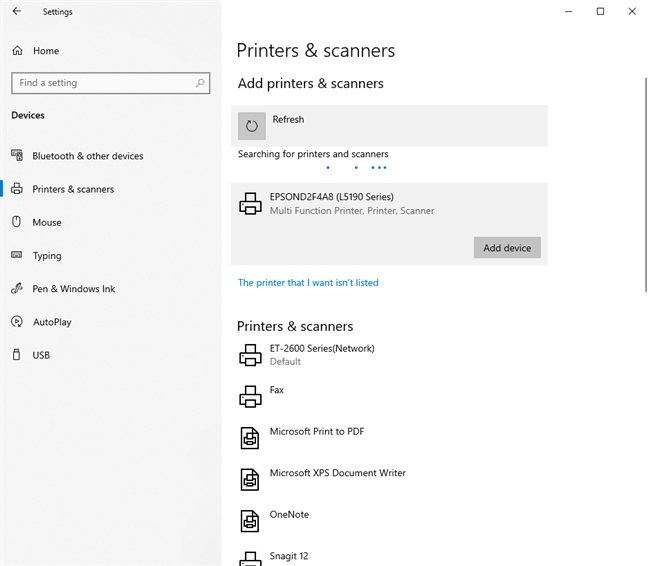Click the Mouse icon in sidebar
Viewport: 648px width, 566px height.
[x=17, y=222]
